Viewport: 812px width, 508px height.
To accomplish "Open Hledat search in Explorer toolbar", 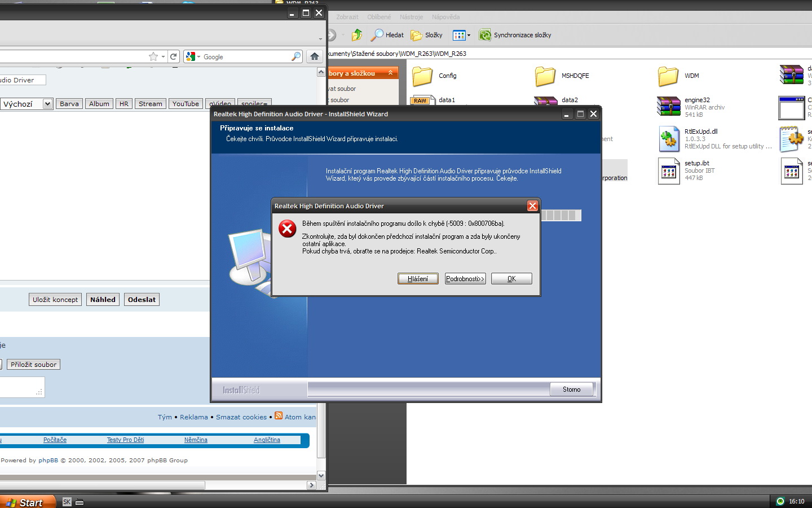I will [387, 35].
